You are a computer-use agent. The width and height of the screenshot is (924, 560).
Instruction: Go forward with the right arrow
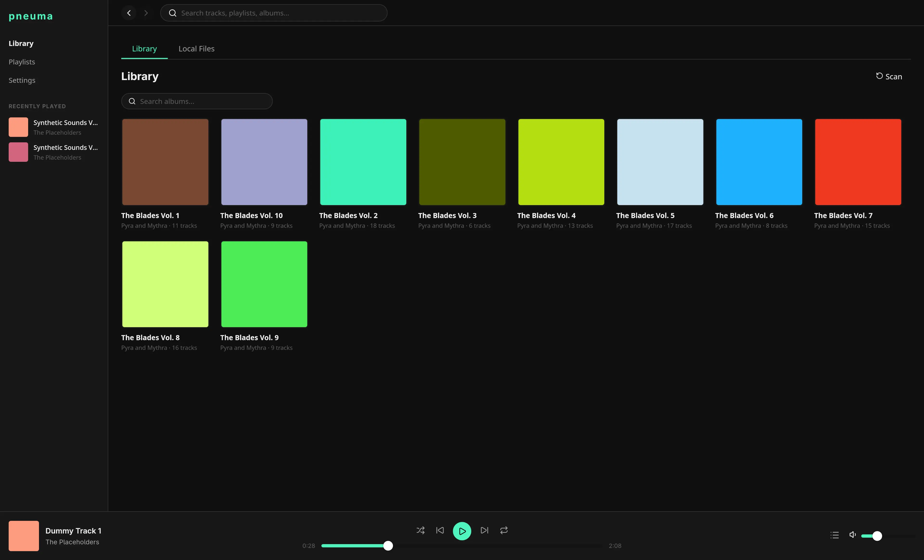[146, 13]
